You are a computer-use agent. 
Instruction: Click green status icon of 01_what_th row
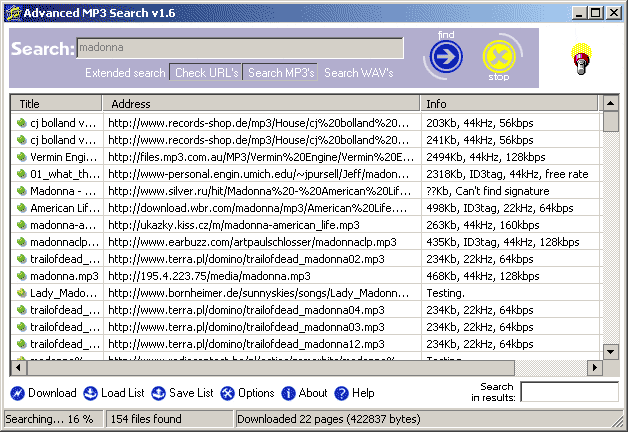pyautogui.click(x=21, y=174)
